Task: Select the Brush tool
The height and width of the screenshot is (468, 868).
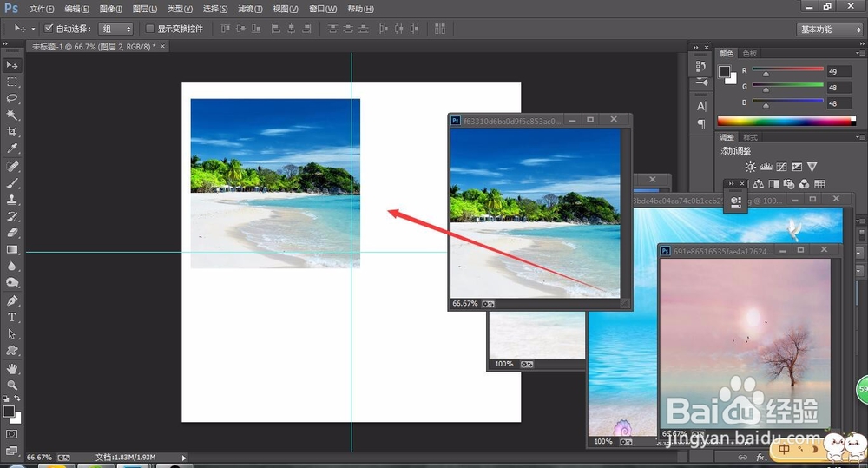Action: (x=11, y=183)
